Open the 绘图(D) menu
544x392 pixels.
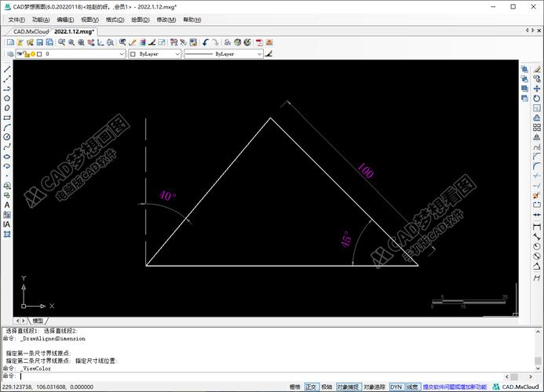(x=141, y=20)
